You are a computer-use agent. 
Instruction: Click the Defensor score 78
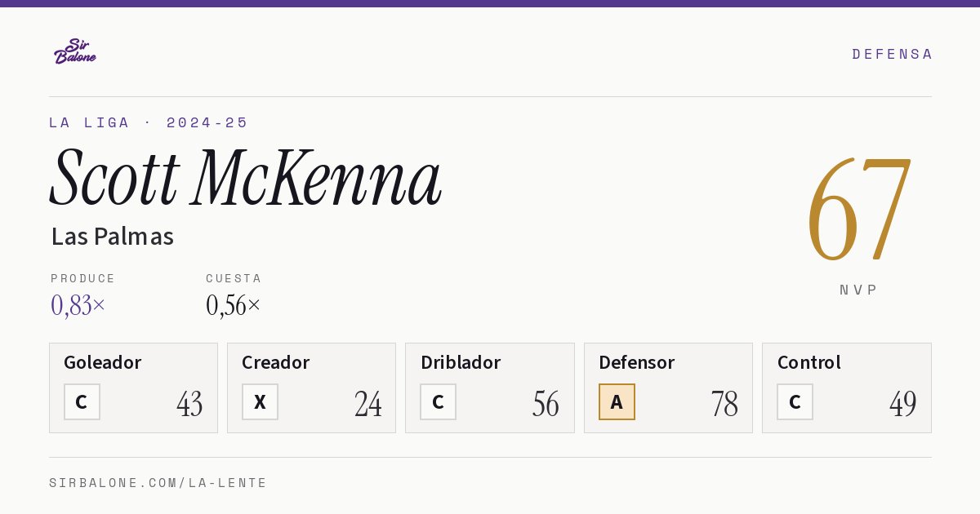coord(724,404)
